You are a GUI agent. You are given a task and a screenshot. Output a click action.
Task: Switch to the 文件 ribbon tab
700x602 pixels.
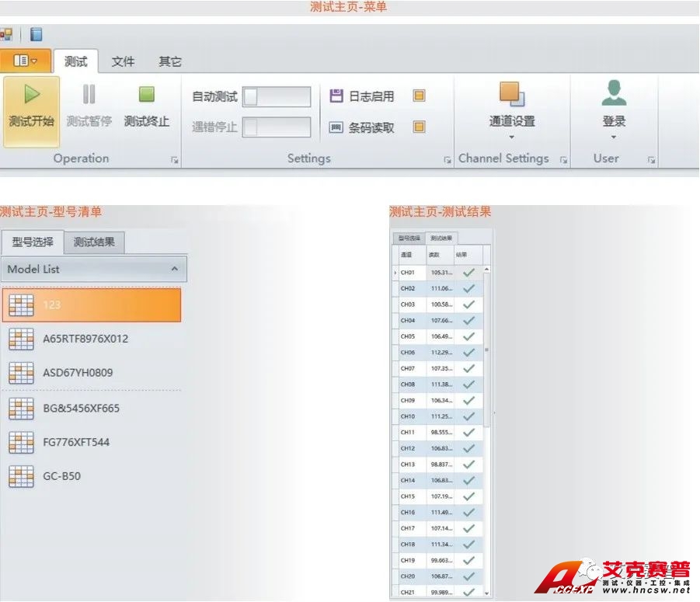(123, 61)
